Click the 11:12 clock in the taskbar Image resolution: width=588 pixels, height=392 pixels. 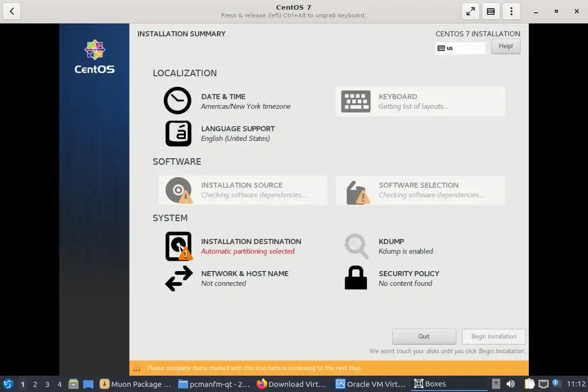tap(576, 384)
